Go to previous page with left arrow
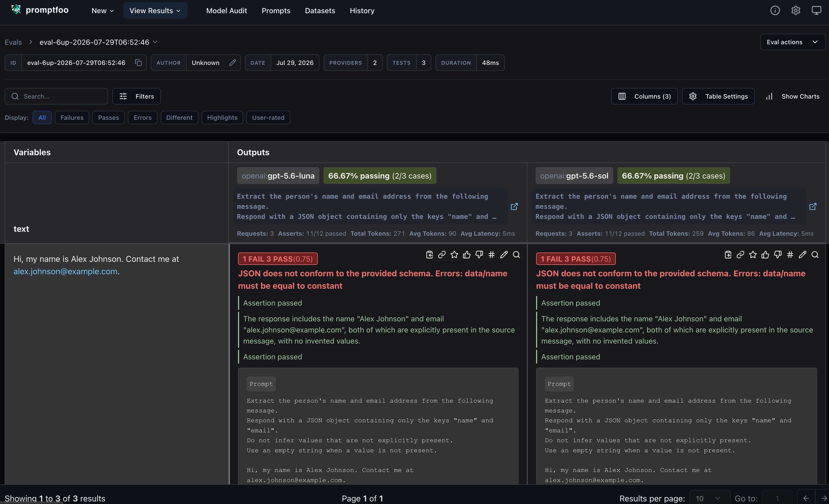 [x=806, y=498]
